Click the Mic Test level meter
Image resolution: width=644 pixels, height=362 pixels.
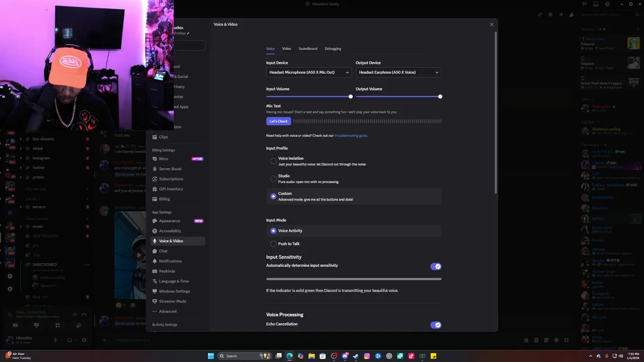367,121
